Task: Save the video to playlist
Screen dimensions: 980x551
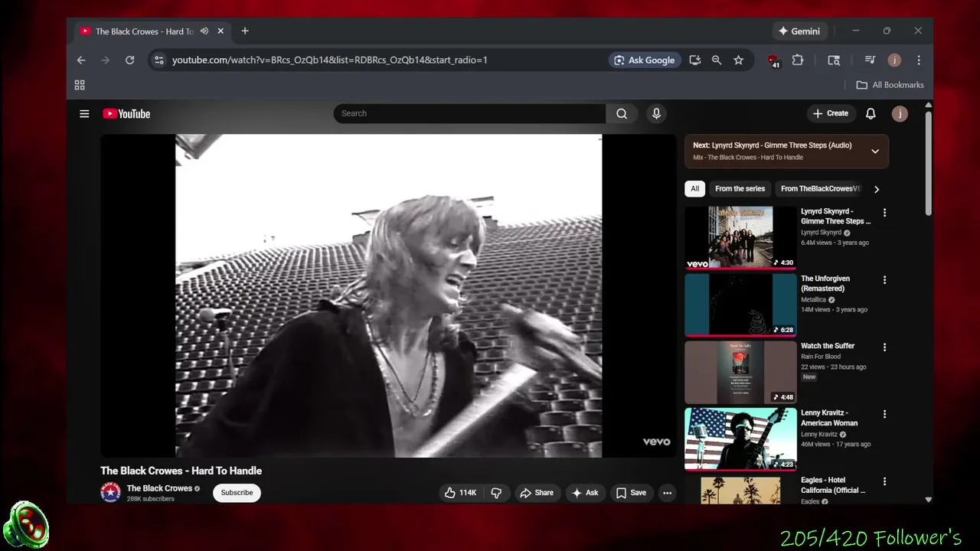Action: 632,493
